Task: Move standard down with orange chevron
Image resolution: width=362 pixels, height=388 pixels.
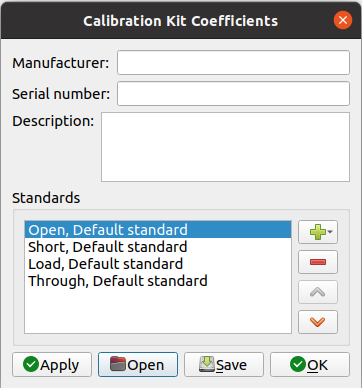Action: [x=318, y=322]
